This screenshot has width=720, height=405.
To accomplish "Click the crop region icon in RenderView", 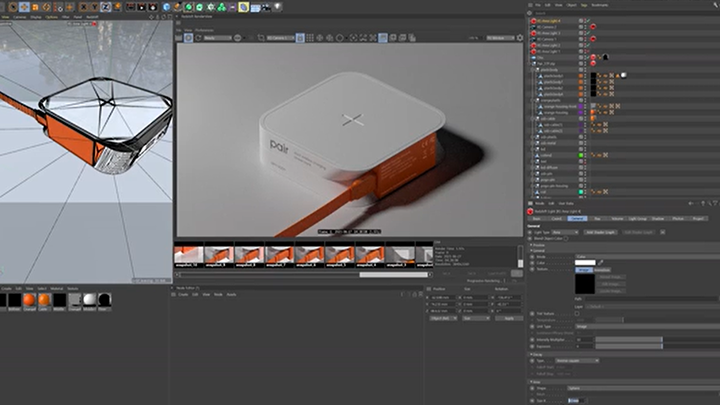I will [261, 38].
